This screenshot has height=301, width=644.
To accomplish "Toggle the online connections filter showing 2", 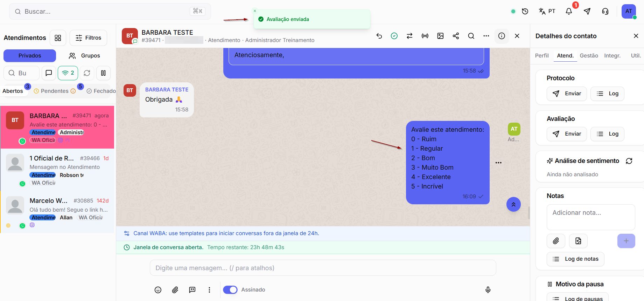I will click(68, 73).
